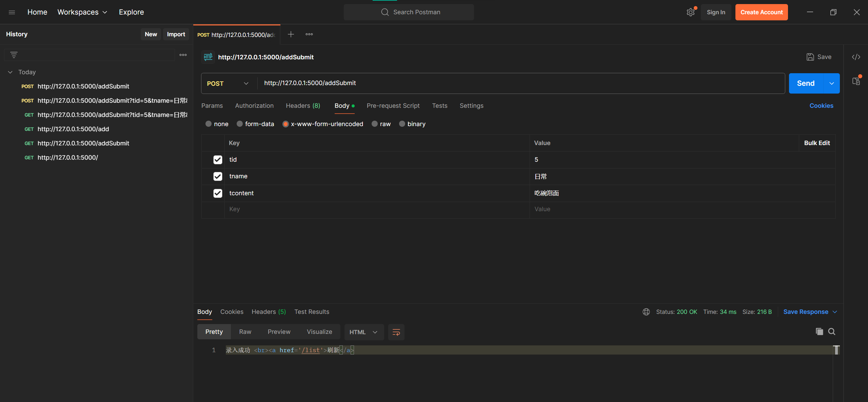Open history GET http://127.0.0.1:5000/add

[x=73, y=129]
